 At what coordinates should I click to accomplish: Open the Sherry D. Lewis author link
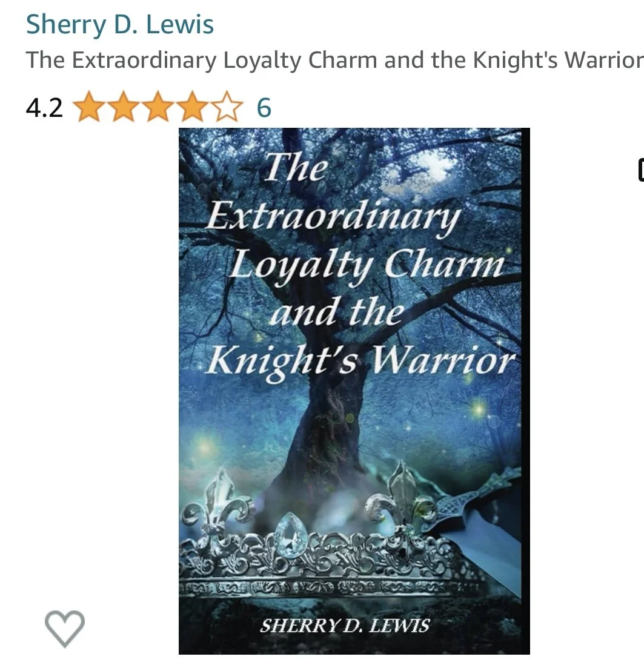point(120,24)
